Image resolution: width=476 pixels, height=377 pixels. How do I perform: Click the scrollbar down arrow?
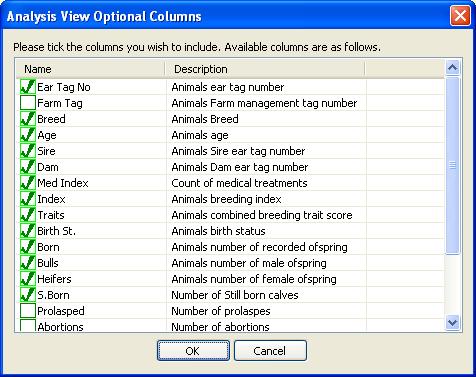[452, 322]
